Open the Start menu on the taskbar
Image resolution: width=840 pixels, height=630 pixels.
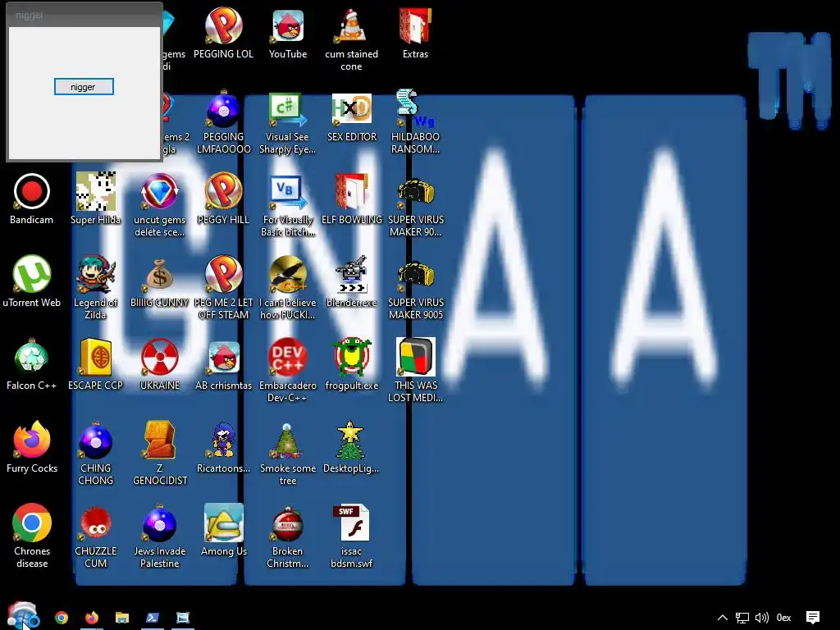[x=22, y=615]
